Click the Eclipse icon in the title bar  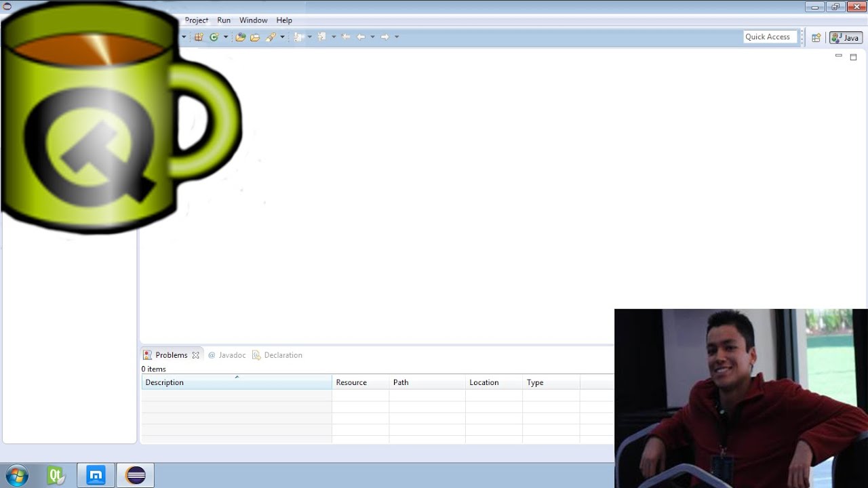[x=7, y=6]
